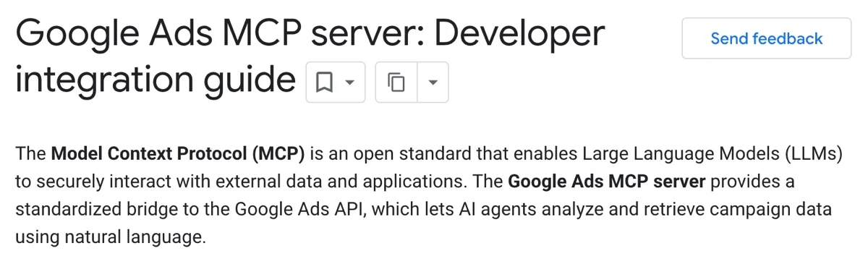Click the bold text 'Model Context Protocol (MCP)'
Screen dimensions: 868x272
point(178,154)
